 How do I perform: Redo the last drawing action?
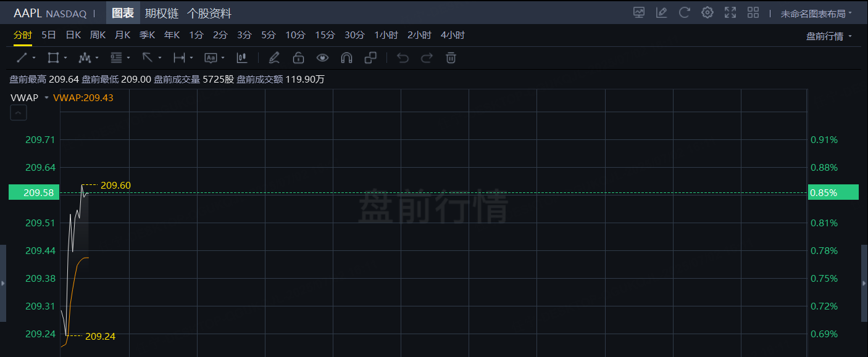tap(427, 58)
